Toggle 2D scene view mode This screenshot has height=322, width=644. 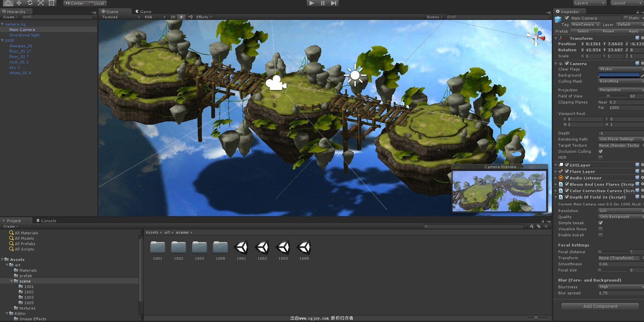click(173, 17)
